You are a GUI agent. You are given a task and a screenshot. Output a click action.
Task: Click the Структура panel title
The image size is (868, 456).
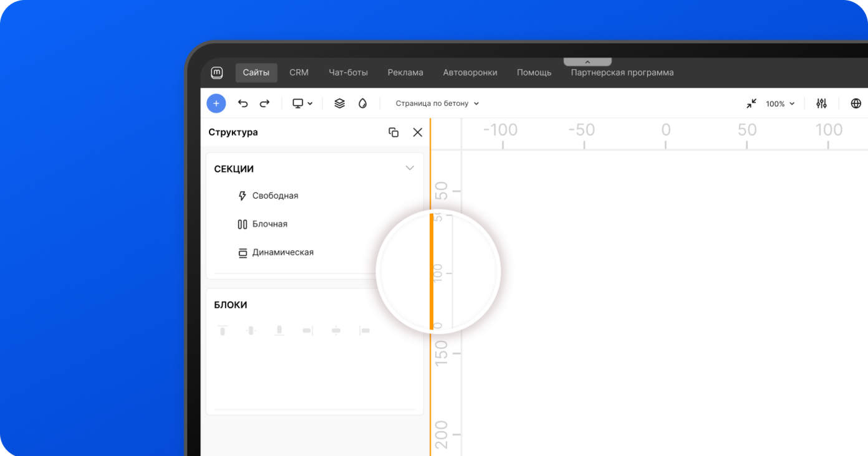click(x=233, y=132)
